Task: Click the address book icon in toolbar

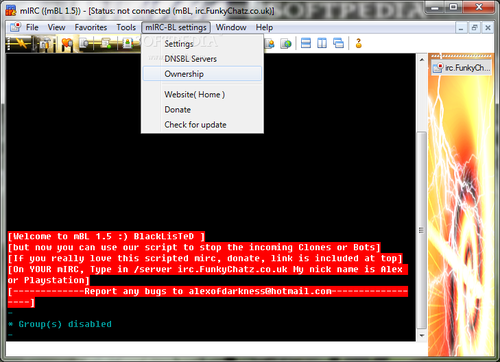Action: pyautogui.click(x=127, y=44)
